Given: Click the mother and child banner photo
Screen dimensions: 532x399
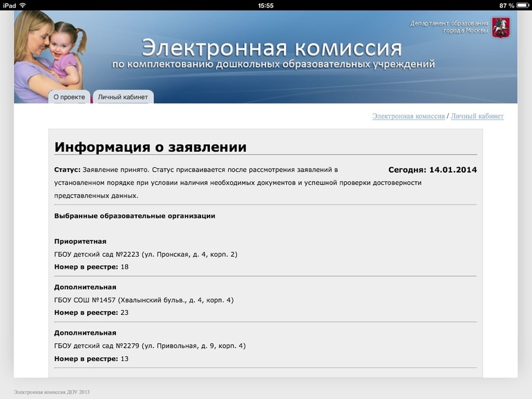Looking at the screenshot, I should pyautogui.click(x=50, y=57).
